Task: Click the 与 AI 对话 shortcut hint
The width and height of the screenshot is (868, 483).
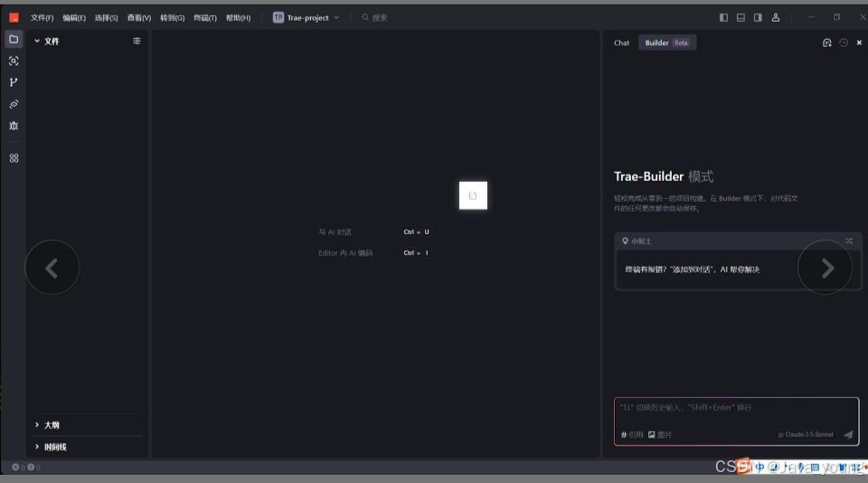Action: pos(335,232)
